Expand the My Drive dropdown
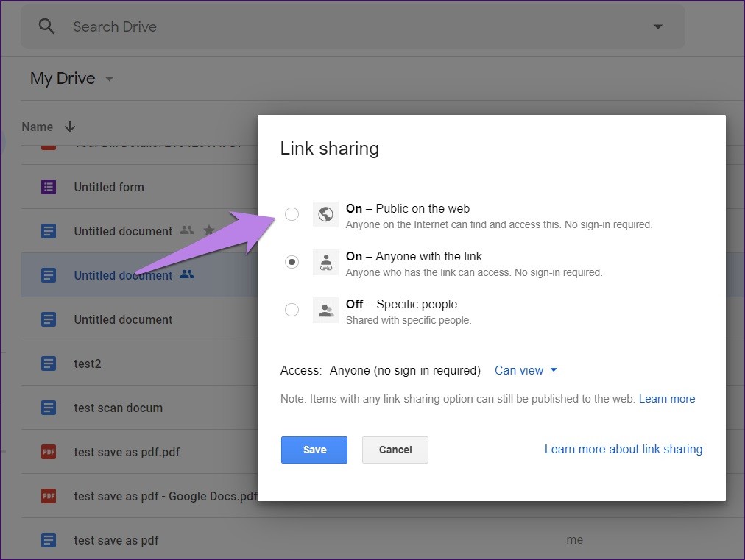Screen dimensions: 745x560 (x=109, y=79)
